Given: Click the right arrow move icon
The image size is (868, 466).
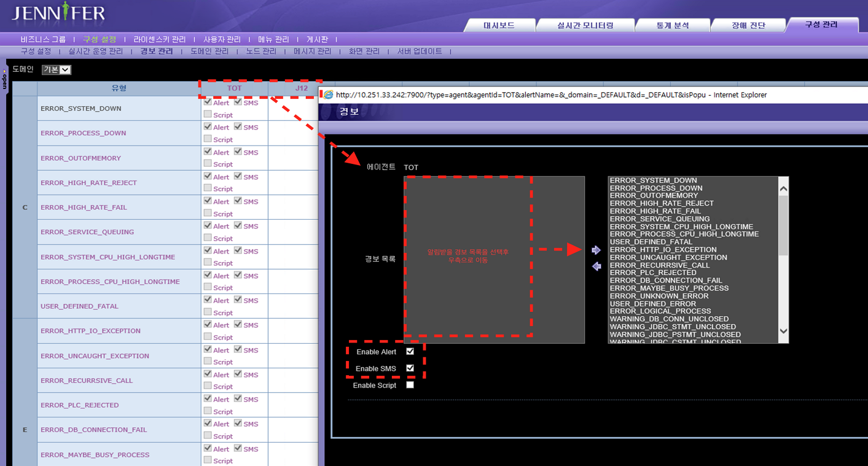Looking at the screenshot, I should click(596, 250).
